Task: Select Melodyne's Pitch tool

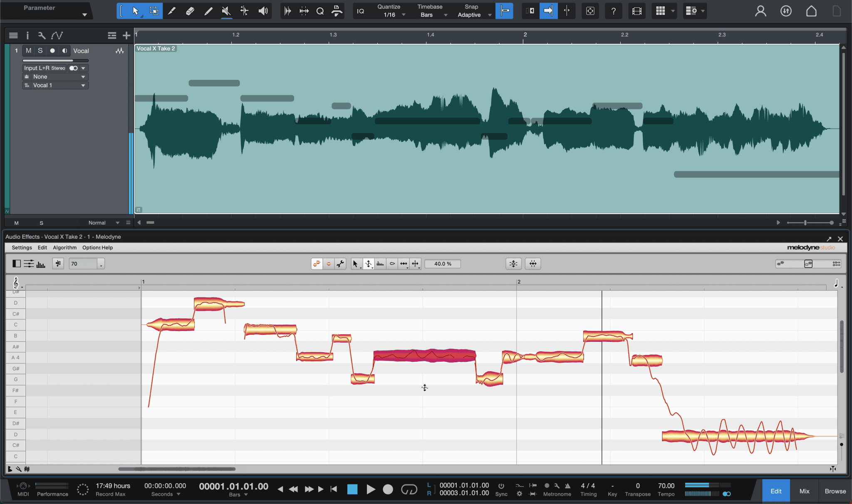Action: (369, 263)
